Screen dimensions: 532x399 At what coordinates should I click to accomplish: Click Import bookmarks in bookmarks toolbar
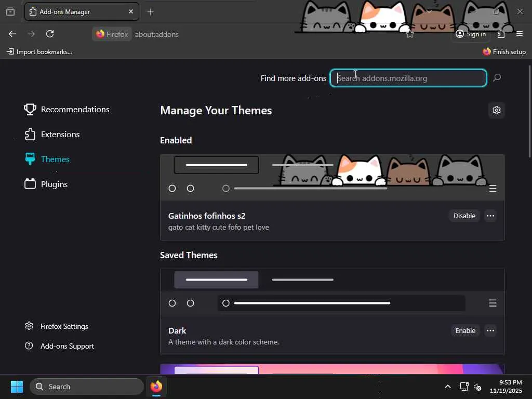point(39,51)
